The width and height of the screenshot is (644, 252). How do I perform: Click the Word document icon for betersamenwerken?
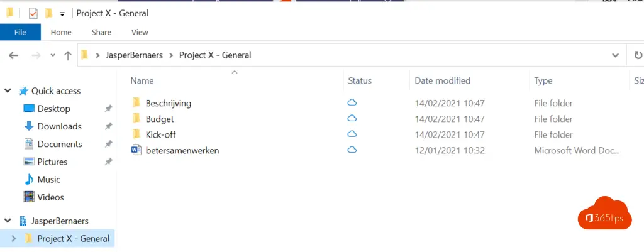(136, 150)
